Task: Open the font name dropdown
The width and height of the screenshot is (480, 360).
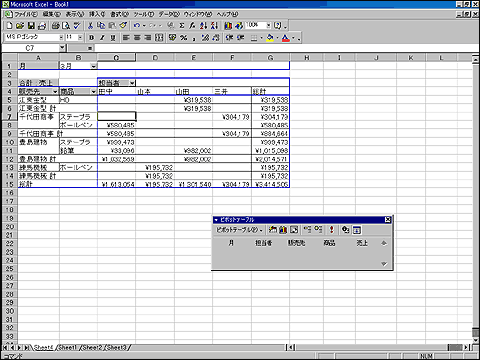Action: tap(61, 38)
